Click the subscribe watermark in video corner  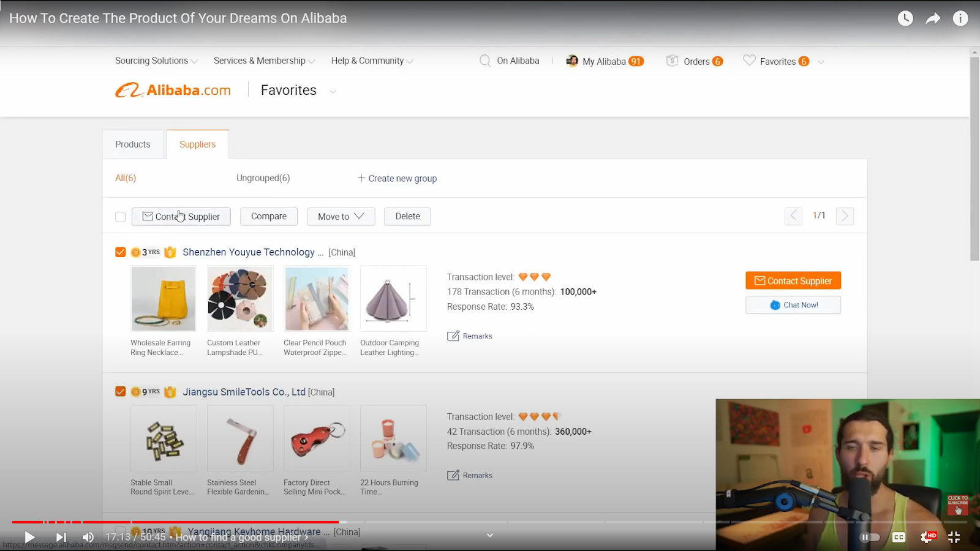958,505
